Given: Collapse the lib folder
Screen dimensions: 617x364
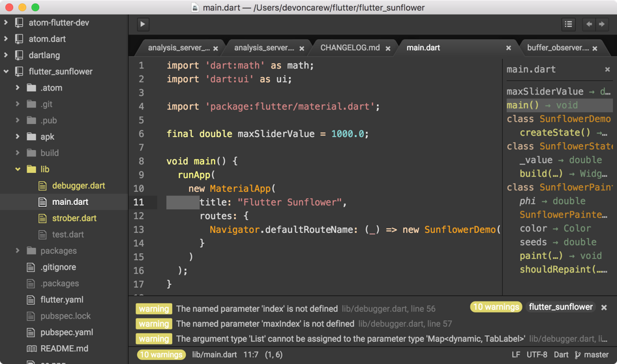Looking at the screenshot, I should coord(18,169).
